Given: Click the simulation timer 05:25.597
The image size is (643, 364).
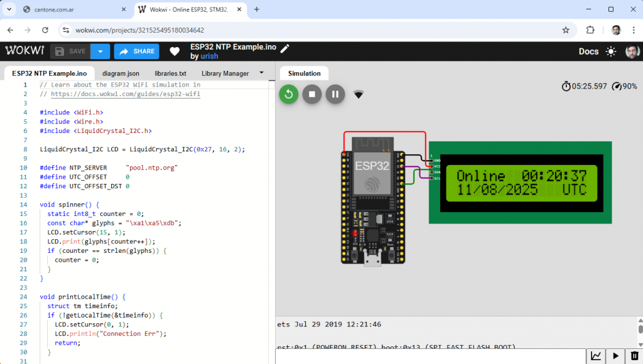Looking at the screenshot, I should click(x=584, y=87).
